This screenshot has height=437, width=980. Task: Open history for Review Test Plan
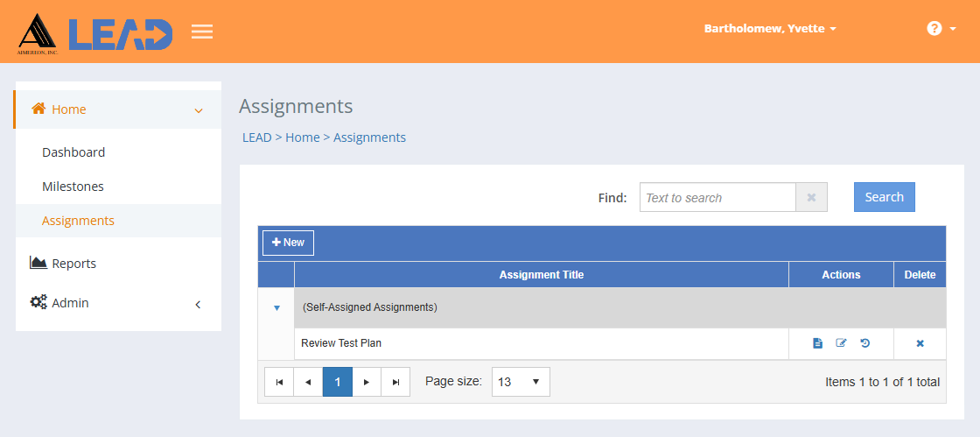click(865, 343)
